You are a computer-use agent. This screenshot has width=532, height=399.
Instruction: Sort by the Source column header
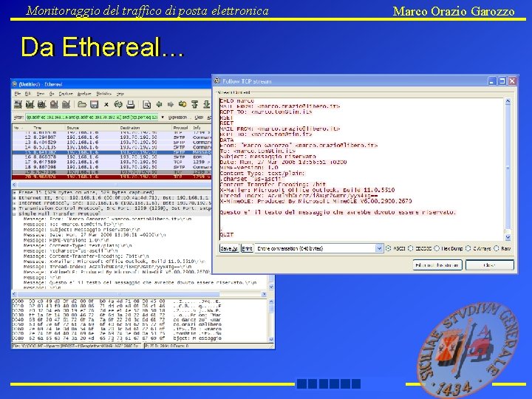(x=73, y=128)
